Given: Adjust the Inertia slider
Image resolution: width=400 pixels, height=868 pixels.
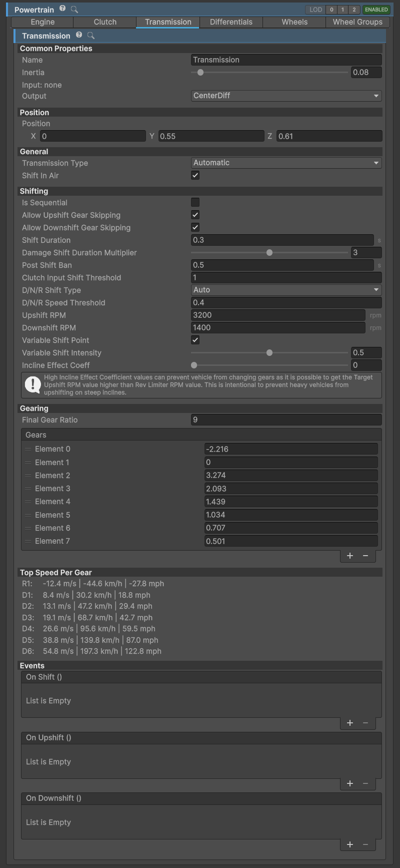Looking at the screenshot, I should pyautogui.click(x=269, y=72).
